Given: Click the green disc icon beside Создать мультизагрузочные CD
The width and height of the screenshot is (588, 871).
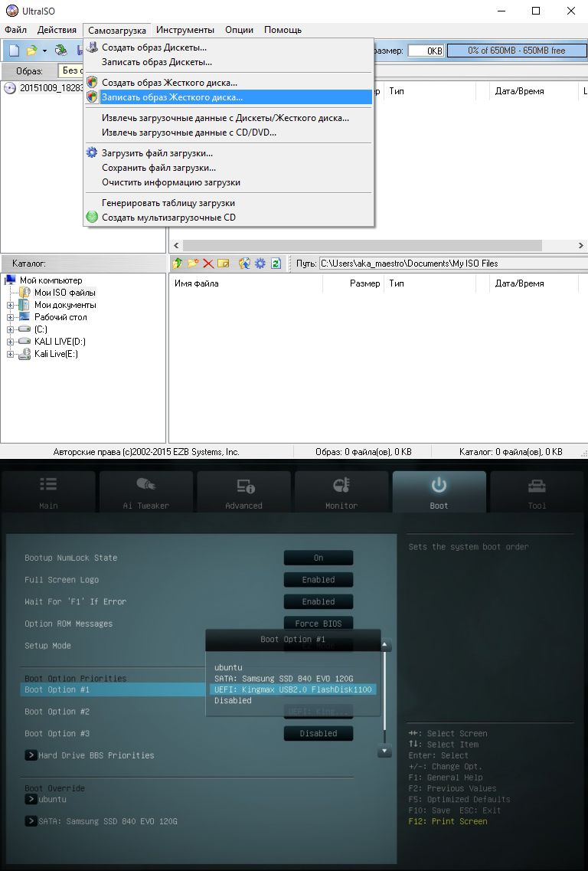Looking at the screenshot, I should coord(92,218).
